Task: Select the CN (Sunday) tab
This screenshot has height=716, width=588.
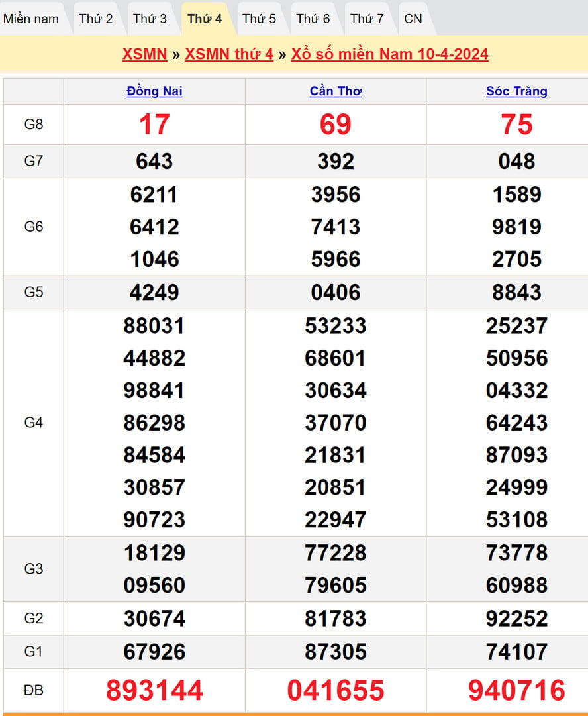Action: (413, 19)
